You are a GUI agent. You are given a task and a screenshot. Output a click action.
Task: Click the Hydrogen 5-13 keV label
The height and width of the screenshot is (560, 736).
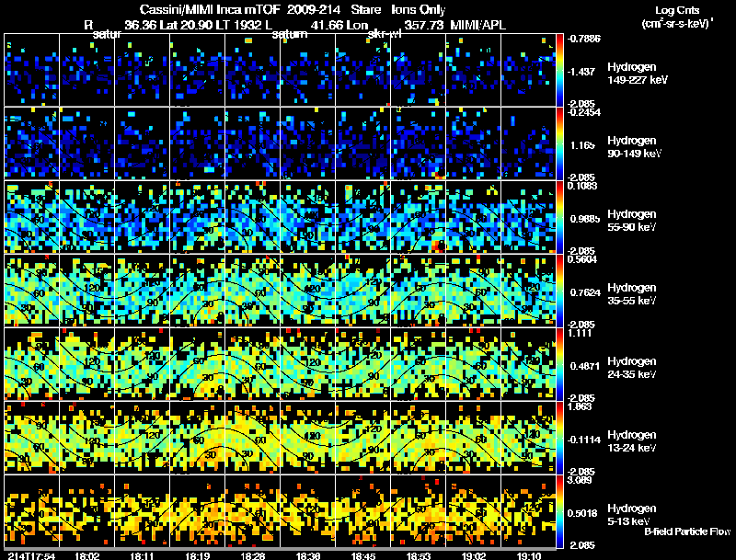(x=632, y=515)
